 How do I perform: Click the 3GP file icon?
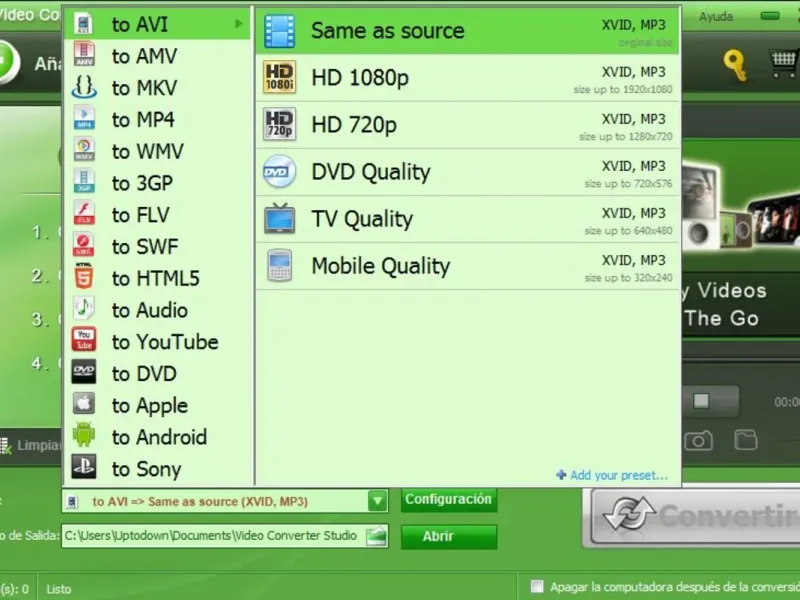click(x=84, y=182)
